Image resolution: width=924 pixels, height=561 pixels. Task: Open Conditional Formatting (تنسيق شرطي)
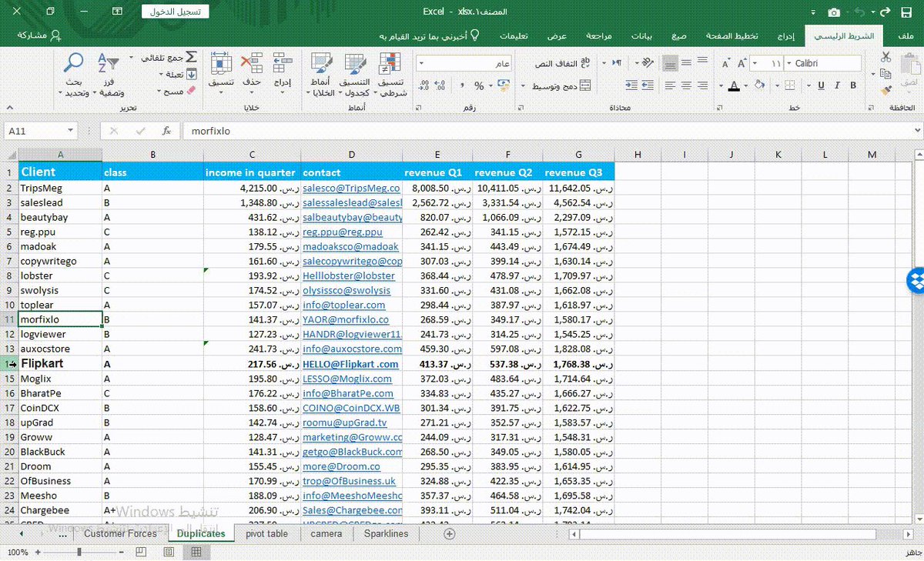[391, 75]
